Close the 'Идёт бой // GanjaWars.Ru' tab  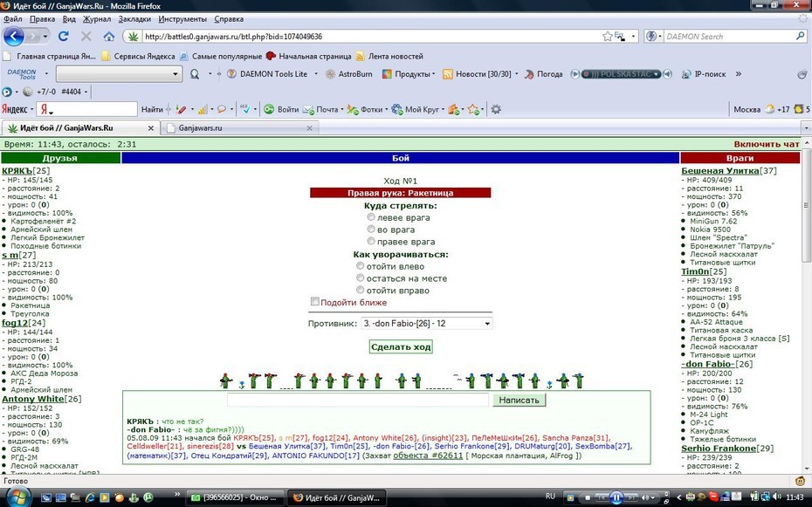(151, 127)
